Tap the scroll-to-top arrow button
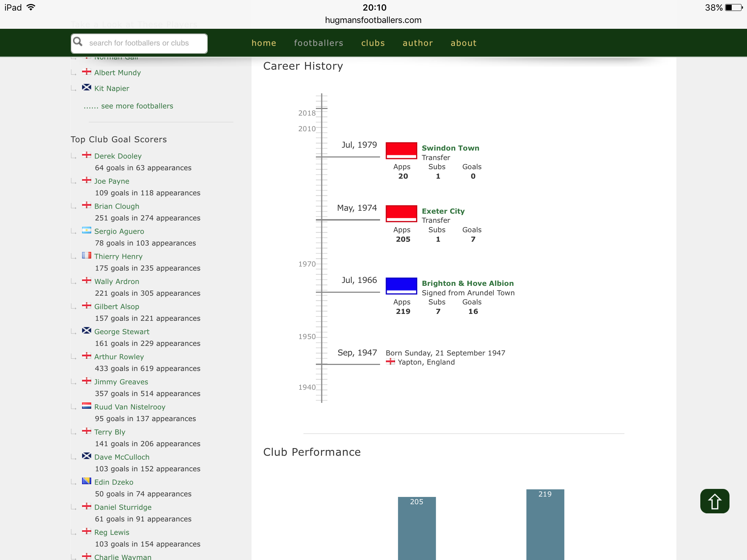 coord(715,501)
